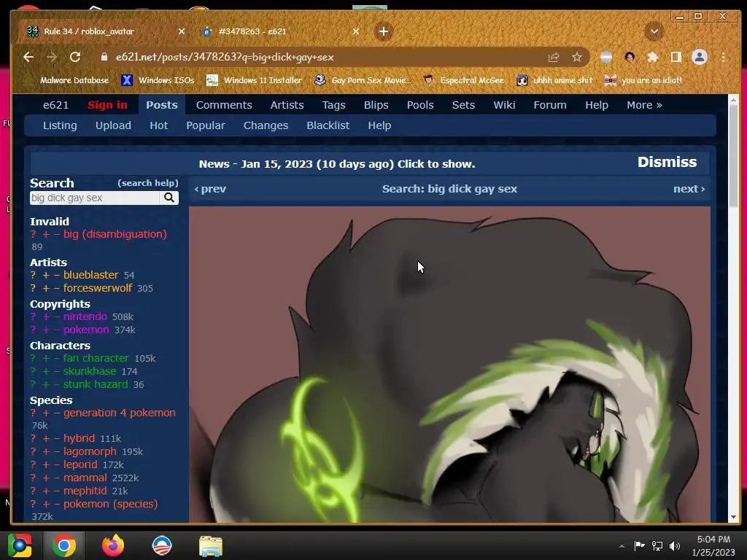Open the Popular submenu link
The image size is (747, 560).
[x=205, y=125]
